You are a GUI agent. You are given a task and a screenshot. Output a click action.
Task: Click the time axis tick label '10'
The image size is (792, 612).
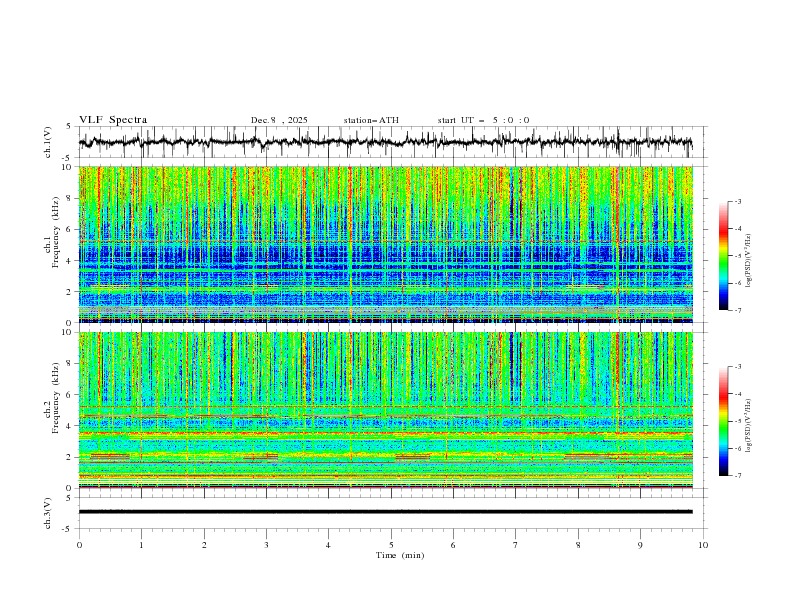click(703, 545)
